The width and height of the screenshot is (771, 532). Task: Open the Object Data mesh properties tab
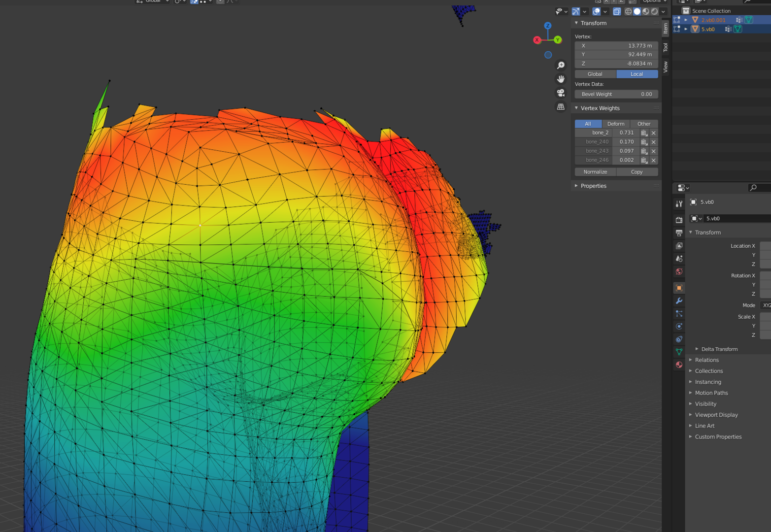click(x=679, y=352)
